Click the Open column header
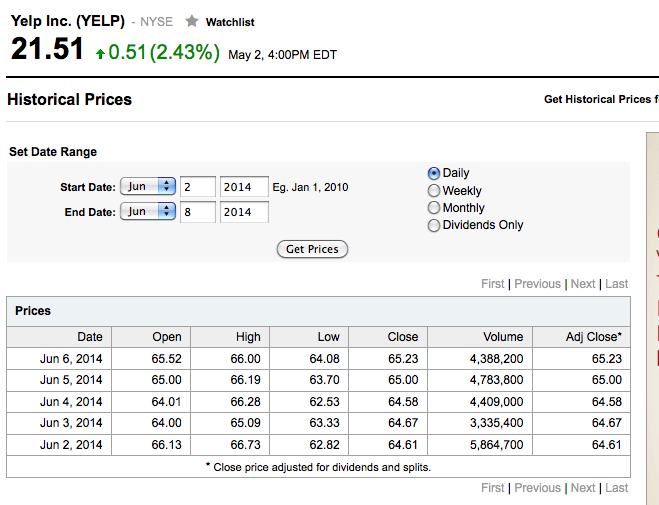 coord(151,337)
